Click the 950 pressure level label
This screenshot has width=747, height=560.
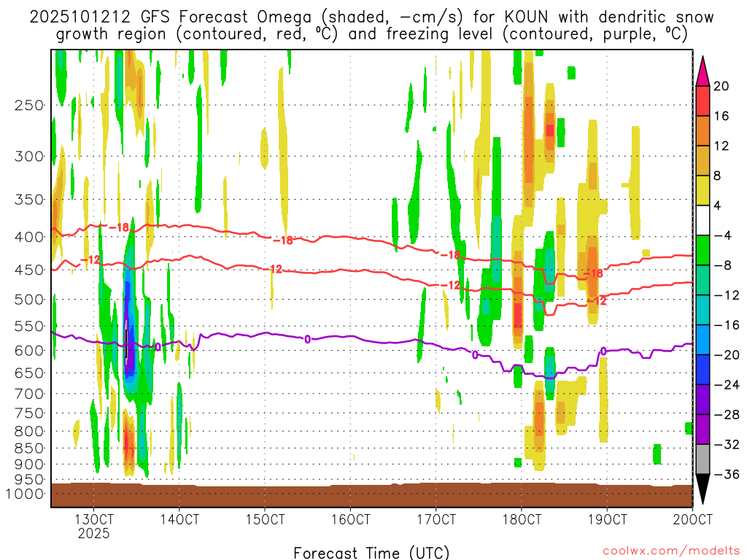tap(29, 480)
